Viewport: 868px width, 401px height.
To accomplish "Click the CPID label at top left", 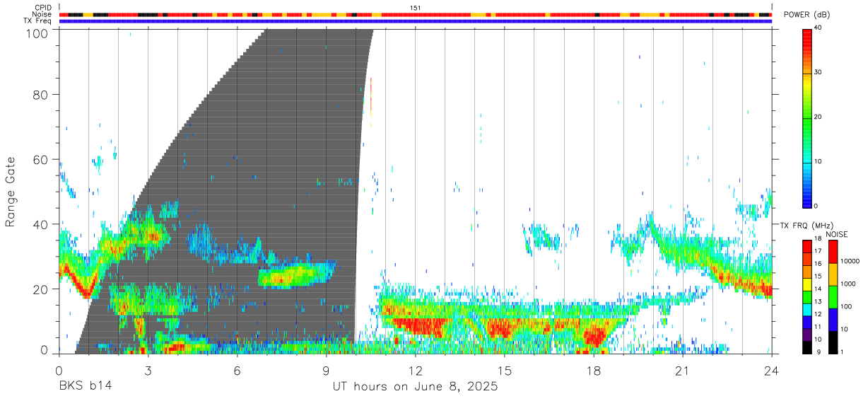I will coord(42,8).
